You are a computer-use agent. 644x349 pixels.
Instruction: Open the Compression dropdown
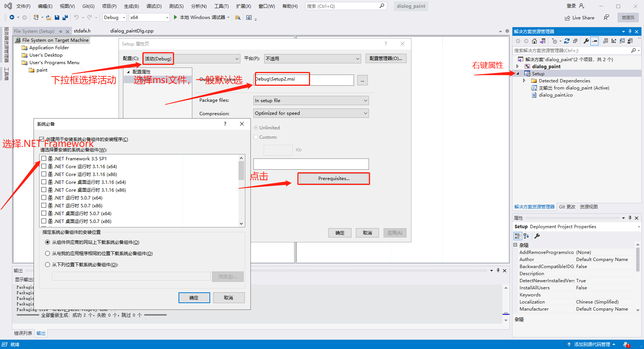[x=311, y=113]
